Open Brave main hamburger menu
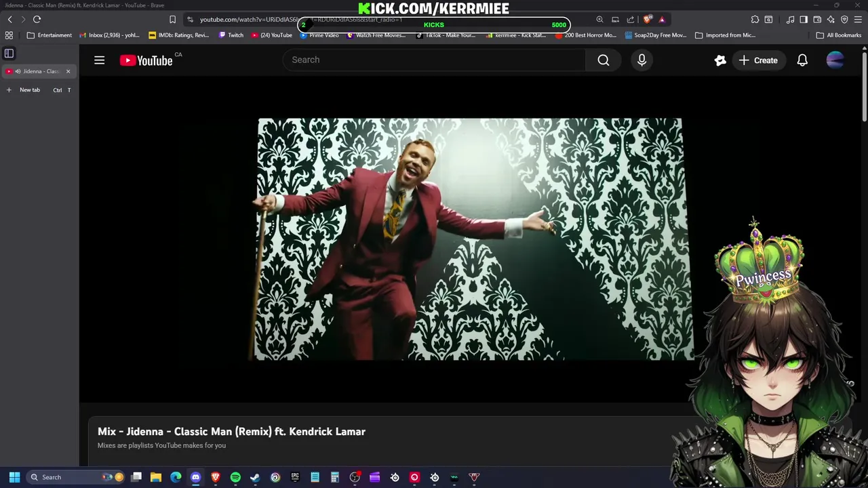 click(x=858, y=20)
